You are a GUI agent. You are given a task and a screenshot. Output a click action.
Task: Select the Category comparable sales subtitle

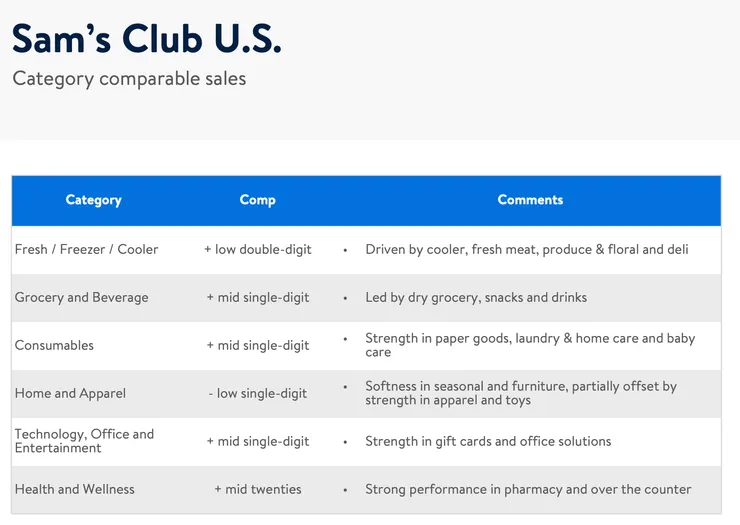pyautogui.click(x=129, y=78)
